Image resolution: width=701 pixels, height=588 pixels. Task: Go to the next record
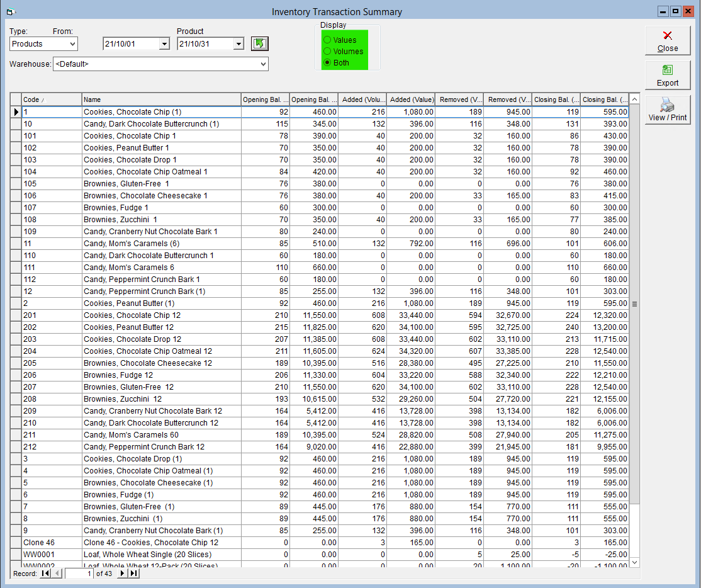click(x=121, y=574)
